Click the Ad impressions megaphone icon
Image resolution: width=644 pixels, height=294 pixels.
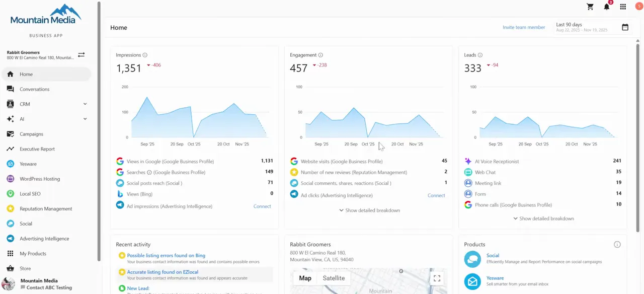point(120,205)
